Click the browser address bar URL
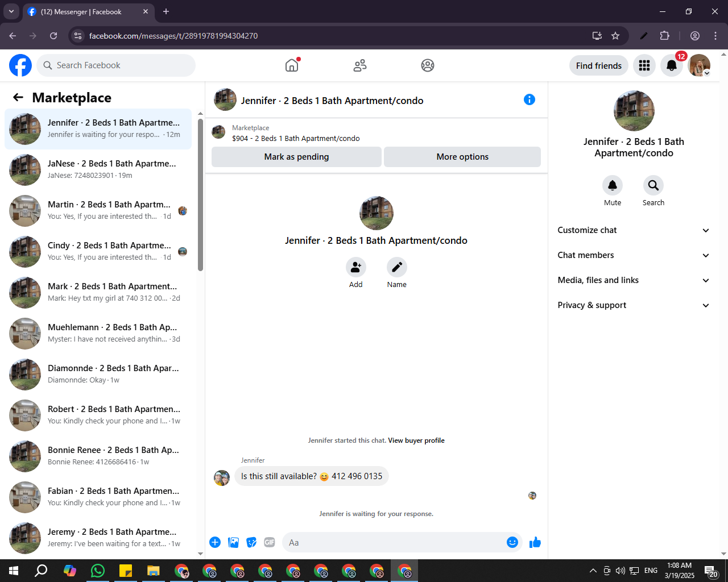Image resolution: width=728 pixels, height=582 pixels. [173, 36]
